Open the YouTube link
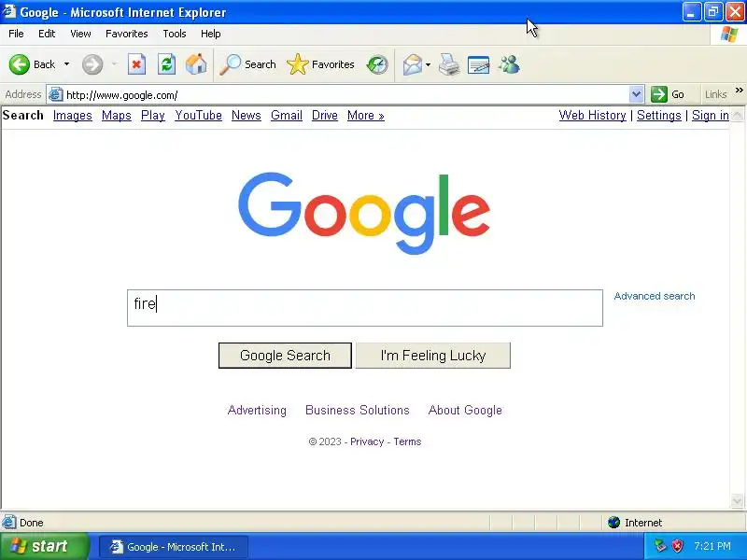Screen dimensions: 747x560 coord(198,116)
